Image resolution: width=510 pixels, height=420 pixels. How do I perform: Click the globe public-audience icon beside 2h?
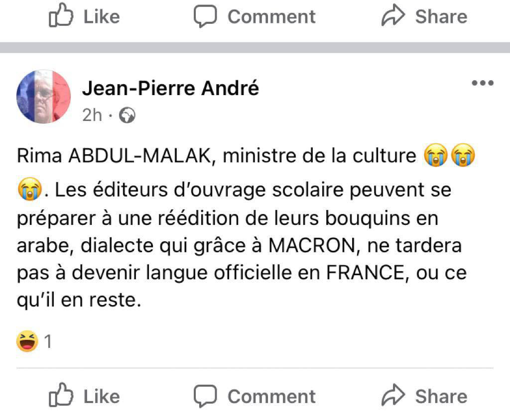128,116
